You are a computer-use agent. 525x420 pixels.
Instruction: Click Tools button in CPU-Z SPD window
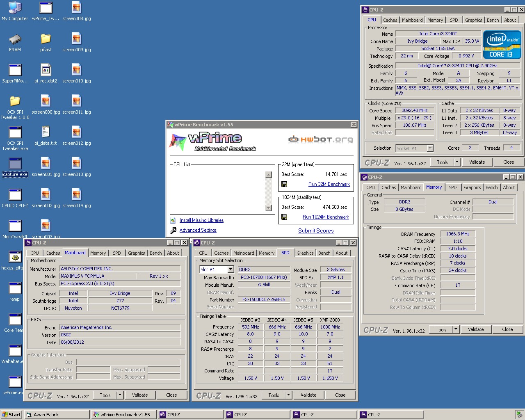(x=274, y=395)
